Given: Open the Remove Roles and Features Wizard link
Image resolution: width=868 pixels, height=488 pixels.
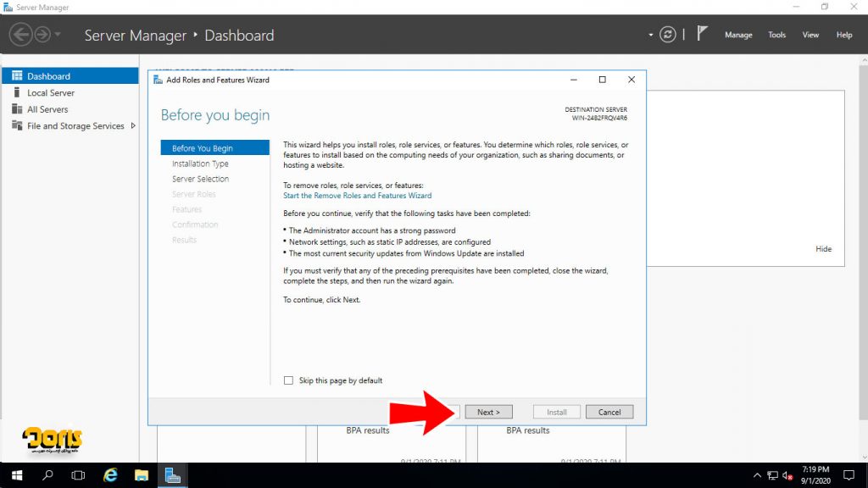Looking at the screenshot, I should coord(357,196).
